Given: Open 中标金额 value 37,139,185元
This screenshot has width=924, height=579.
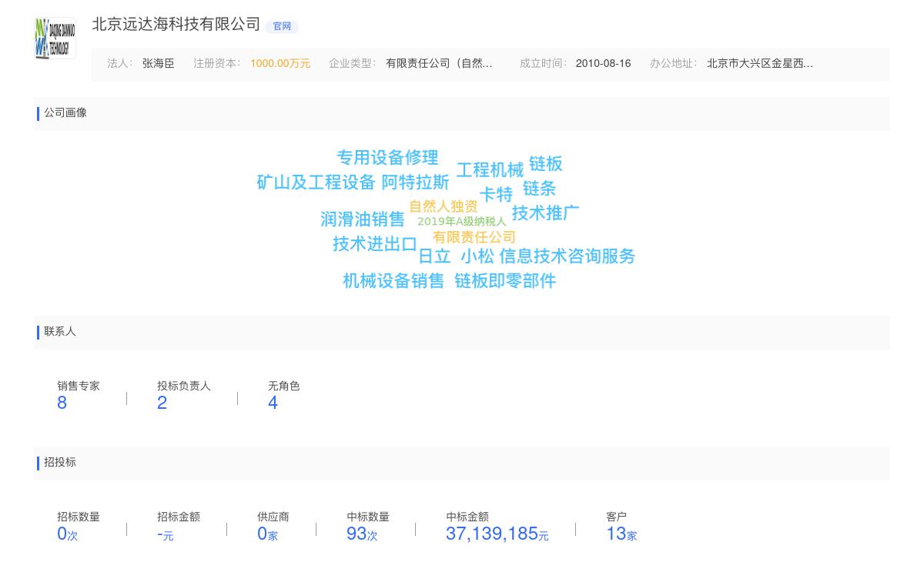Looking at the screenshot, I should 497,534.
